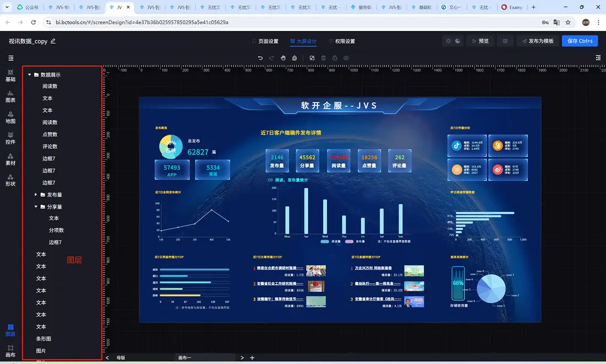The width and height of the screenshot is (606, 364).
Task: Click the 发布为模板 button
Action: tap(538, 41)
